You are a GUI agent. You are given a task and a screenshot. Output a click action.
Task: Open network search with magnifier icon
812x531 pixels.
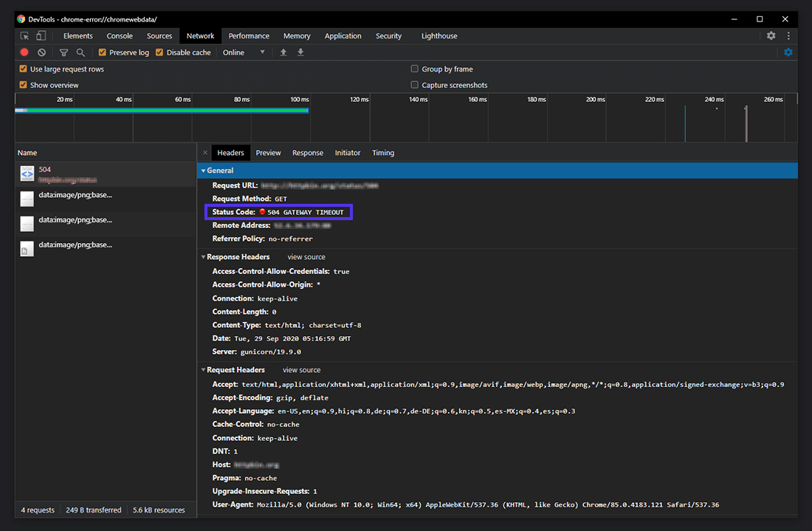tap(82, 52)
